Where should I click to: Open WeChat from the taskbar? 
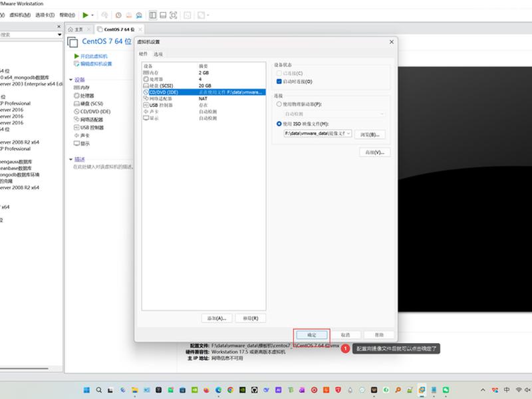point(446,390)
